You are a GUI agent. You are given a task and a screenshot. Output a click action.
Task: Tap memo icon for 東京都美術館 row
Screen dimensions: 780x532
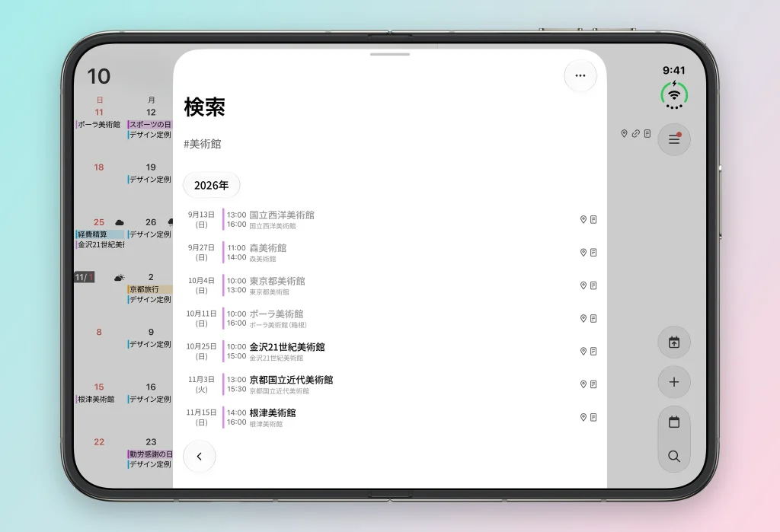(593, 285)
